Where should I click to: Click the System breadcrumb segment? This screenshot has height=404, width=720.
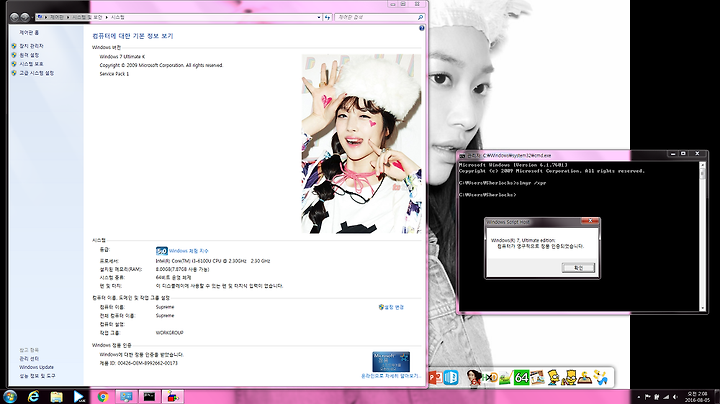click(x=118, y=17)
